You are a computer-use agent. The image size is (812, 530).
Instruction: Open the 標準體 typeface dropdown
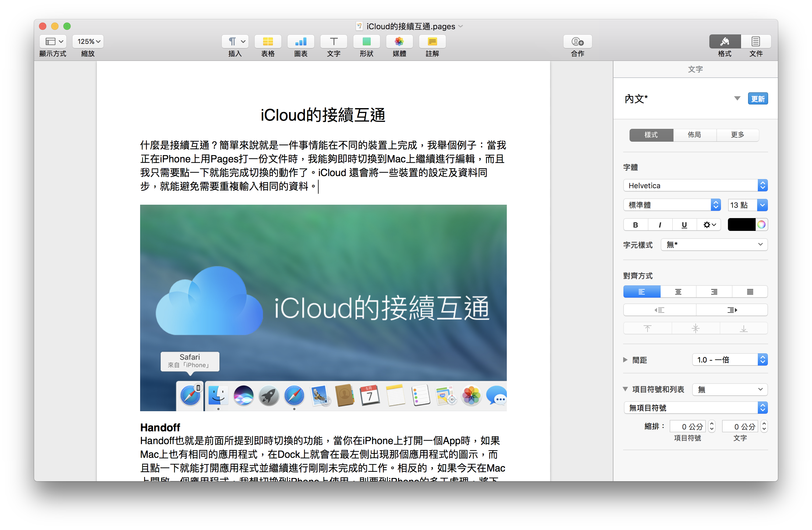pos(672,205)
